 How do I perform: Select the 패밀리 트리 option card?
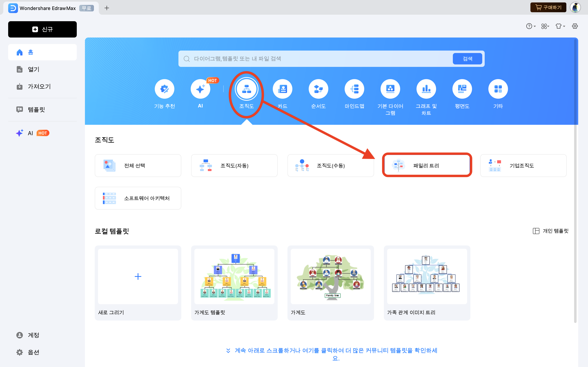427,166
